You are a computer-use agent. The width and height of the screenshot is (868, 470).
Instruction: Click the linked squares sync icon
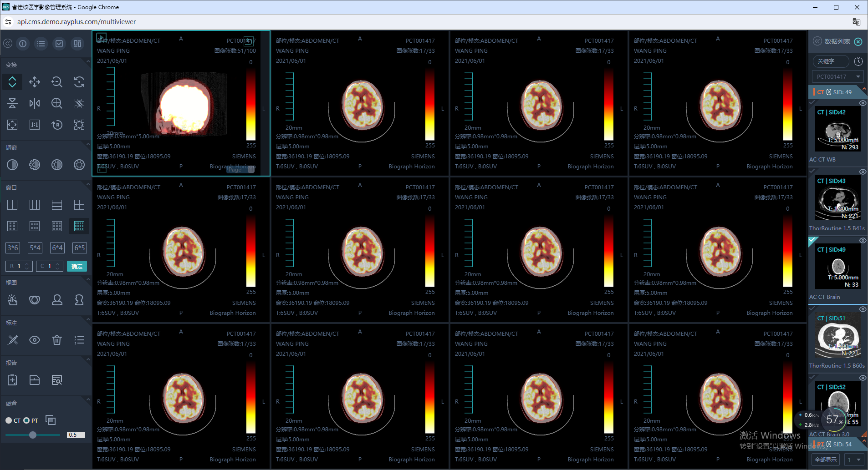[79, 103]
